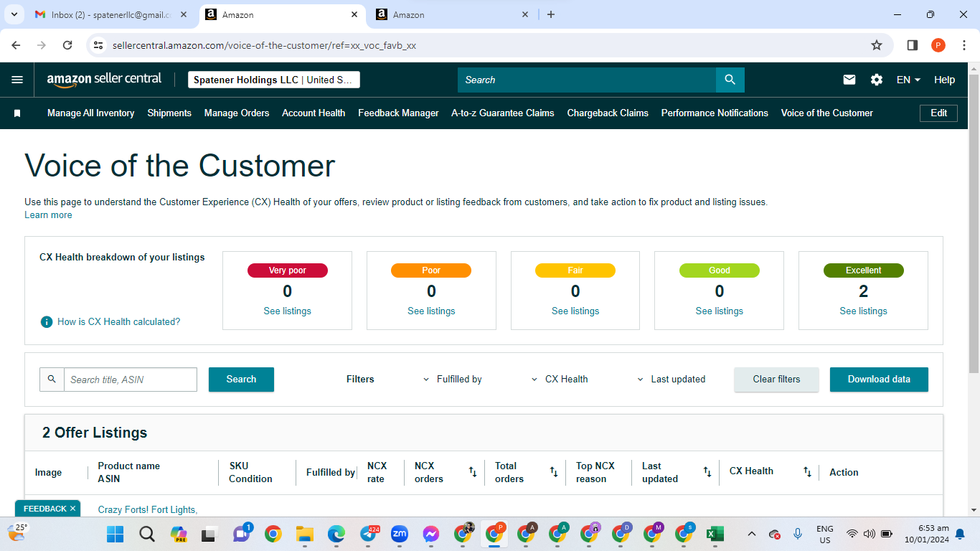
Task: Click the top Seller Central search box
Action: (x=587, y=80)
